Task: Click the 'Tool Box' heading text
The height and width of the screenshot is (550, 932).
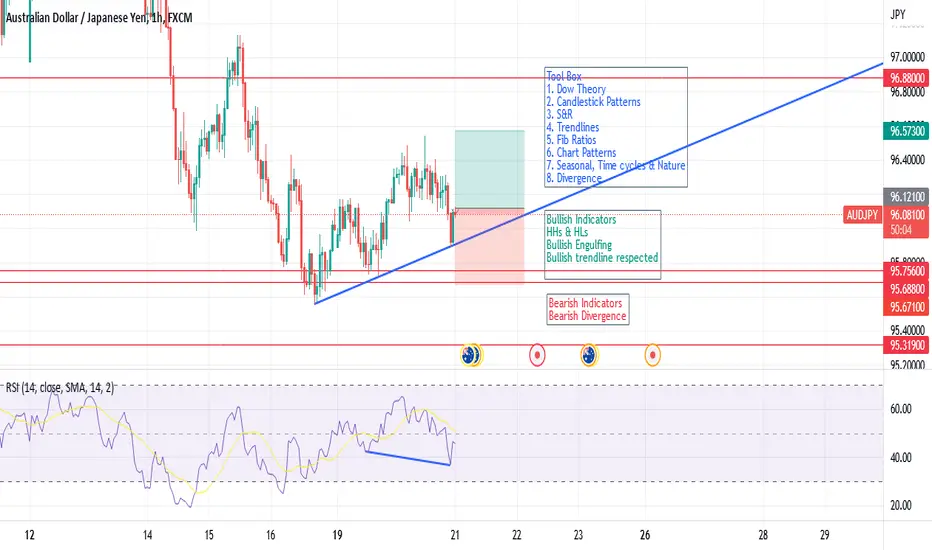Action: pyautogui.click(x=564, y=76)
